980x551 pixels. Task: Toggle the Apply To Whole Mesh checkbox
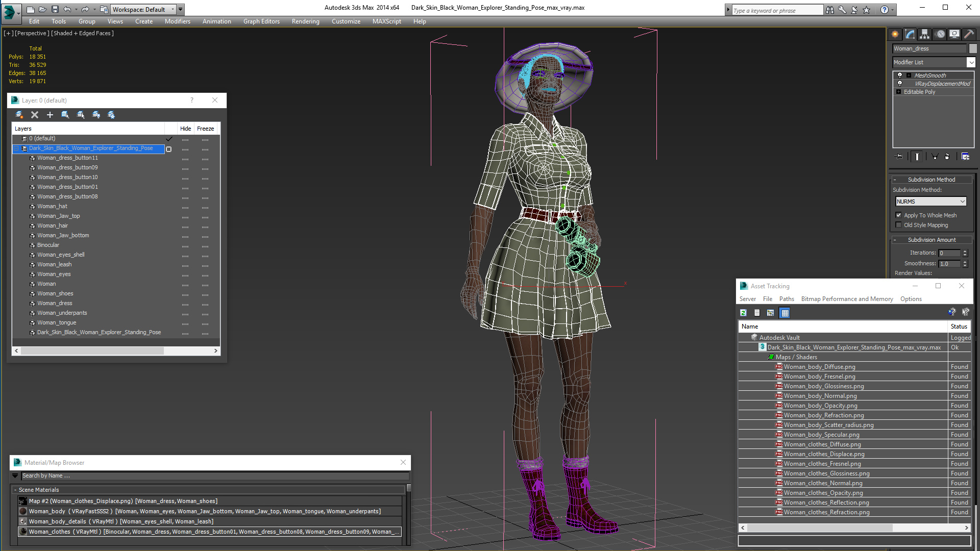coord(899,215)
